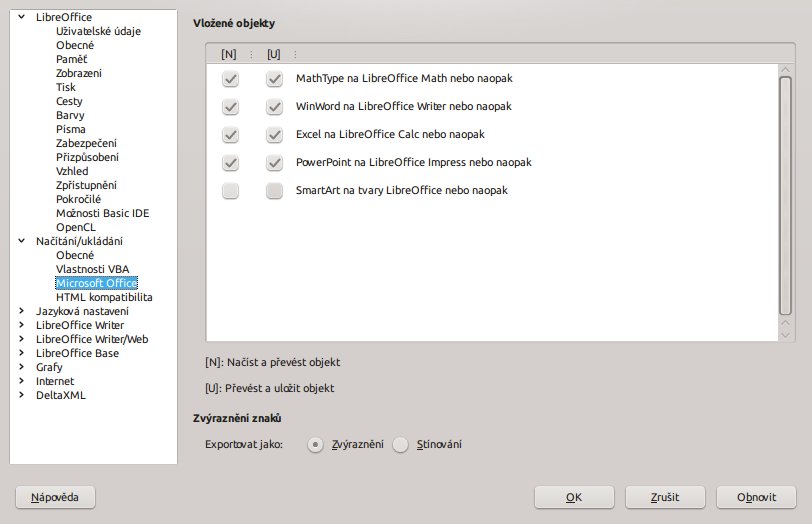
Task: Open the Paměť settings page
Action: [x=71, y=59]
